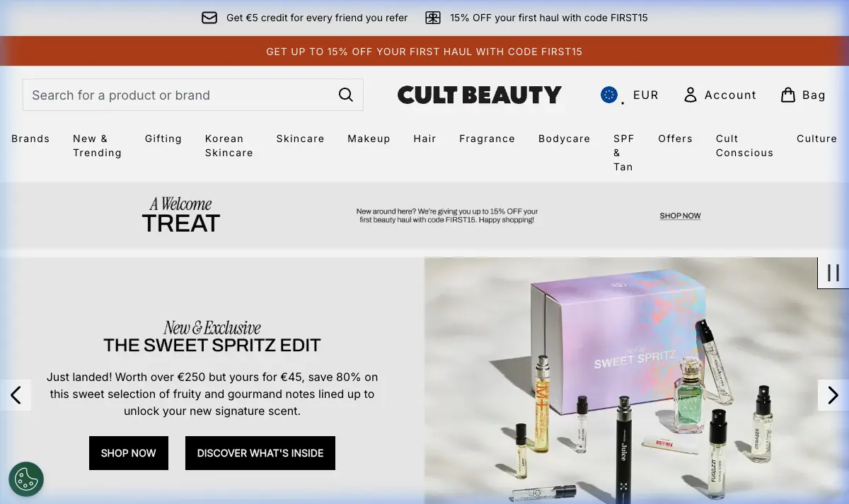Go to previous carousel slide arrow
This screenshot has width=849, height=504.
click(16, 395)
